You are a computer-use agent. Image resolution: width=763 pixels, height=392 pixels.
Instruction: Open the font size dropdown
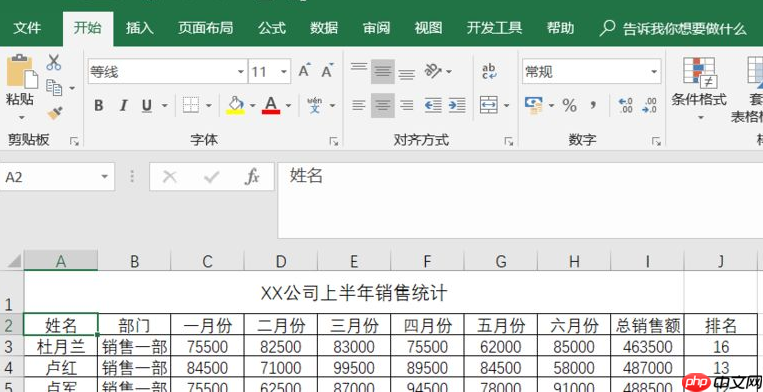[284, 72]
